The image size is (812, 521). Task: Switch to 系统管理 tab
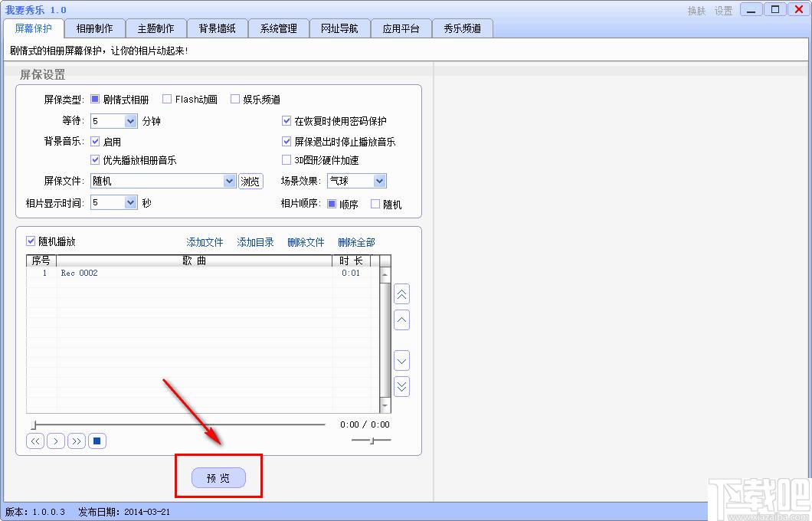pos(279,28)
